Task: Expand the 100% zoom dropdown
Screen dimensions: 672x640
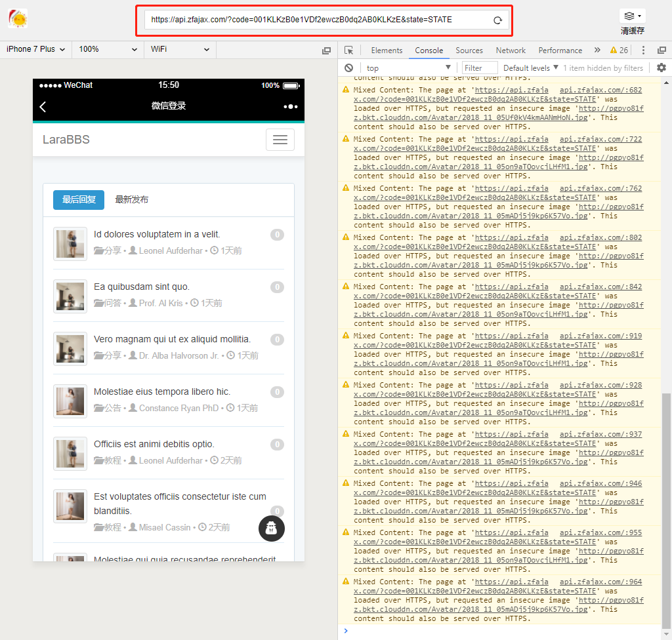Action: click(x=108, y=50)
